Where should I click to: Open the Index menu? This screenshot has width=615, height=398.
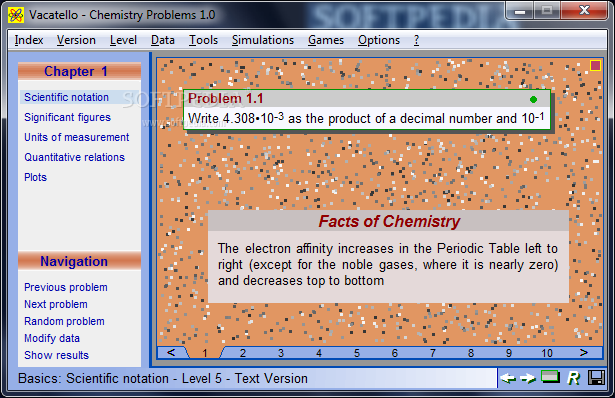(x=29, y=40)
